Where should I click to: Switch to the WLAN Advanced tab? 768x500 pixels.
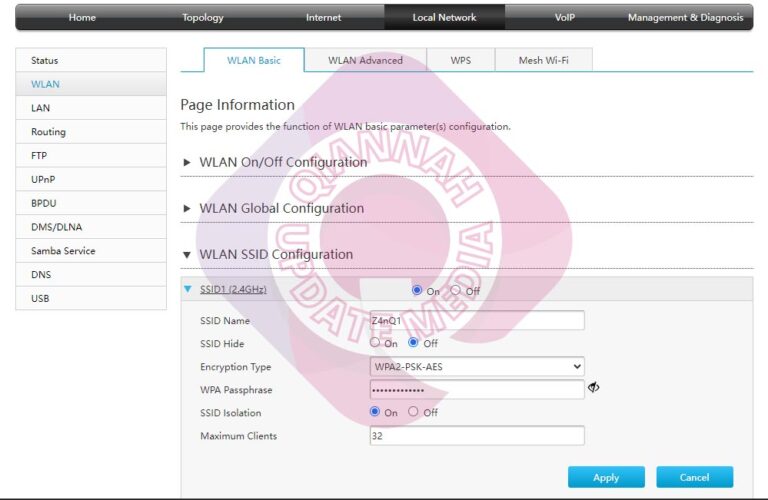tap(365, 60)
